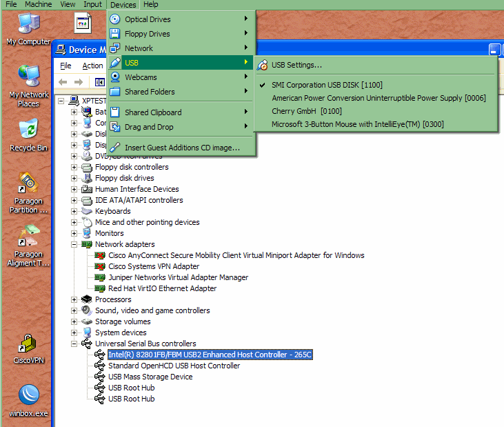
Task: Collapse Universal Serial Bus controllers node
Action: point(74,344)
